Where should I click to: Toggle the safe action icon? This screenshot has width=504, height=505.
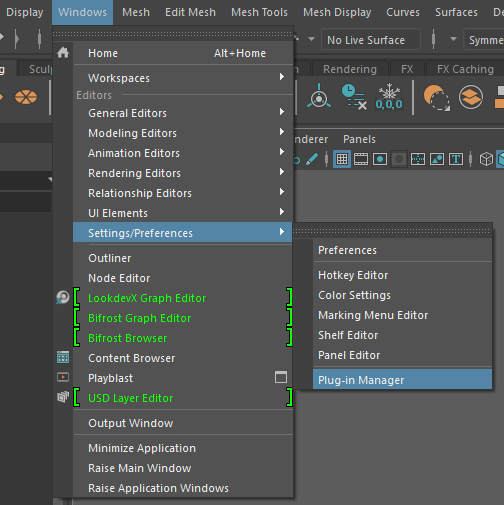pyautogui.click(x=437, y=159)
